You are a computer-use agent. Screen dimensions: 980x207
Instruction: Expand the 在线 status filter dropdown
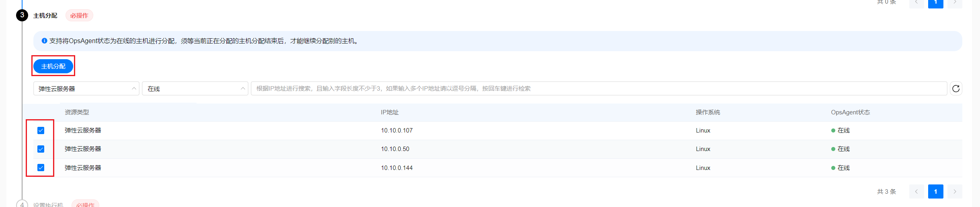pos(195,89)
